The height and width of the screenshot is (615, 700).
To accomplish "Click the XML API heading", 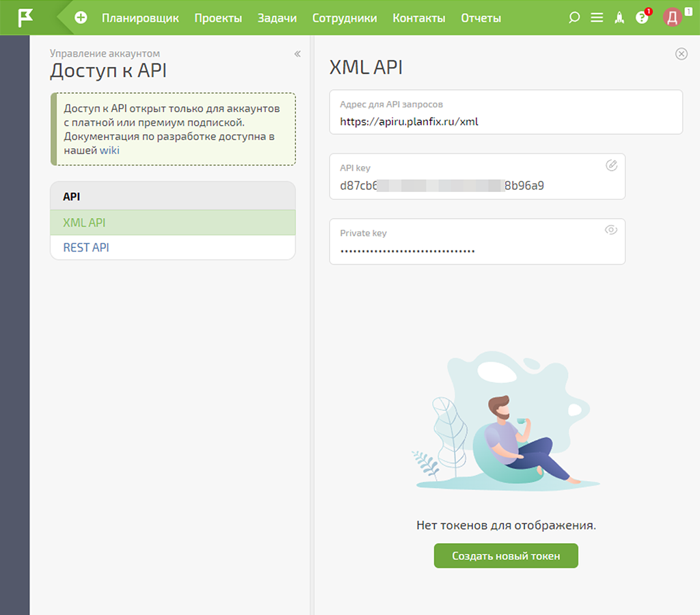I will (366, 68).
